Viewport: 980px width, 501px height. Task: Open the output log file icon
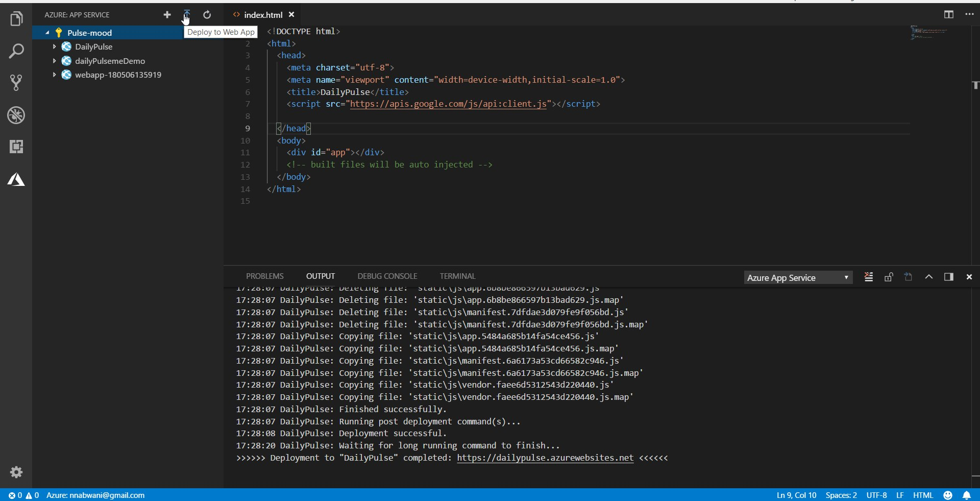pyautogui.click(x=909, y=277)
